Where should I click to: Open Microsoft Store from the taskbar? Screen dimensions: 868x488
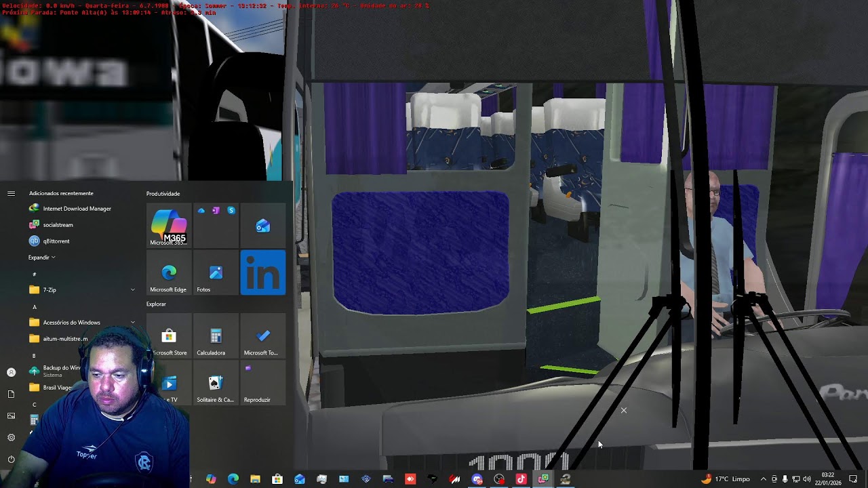point(277,479)
